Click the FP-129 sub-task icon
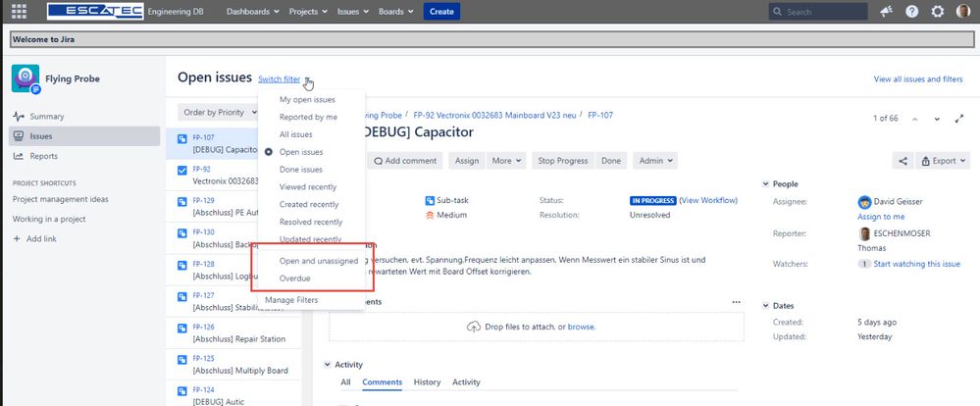This screenshot has height=406, width=980. pyautogui.click(x=181, y=201)
